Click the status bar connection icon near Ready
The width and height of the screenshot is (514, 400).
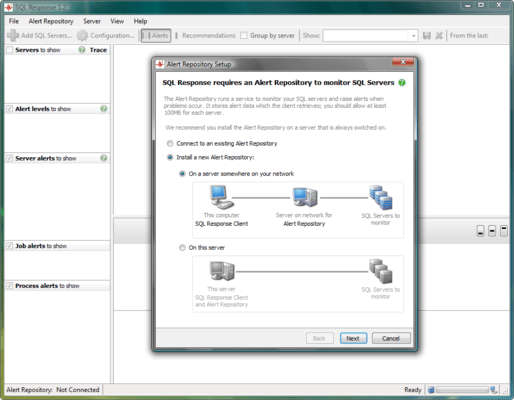pyautogui.click(x=431, y=390)
